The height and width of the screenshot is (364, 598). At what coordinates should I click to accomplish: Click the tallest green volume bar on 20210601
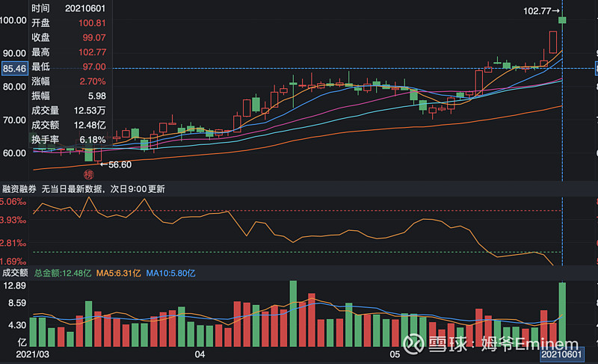click(x=561, y=314)
